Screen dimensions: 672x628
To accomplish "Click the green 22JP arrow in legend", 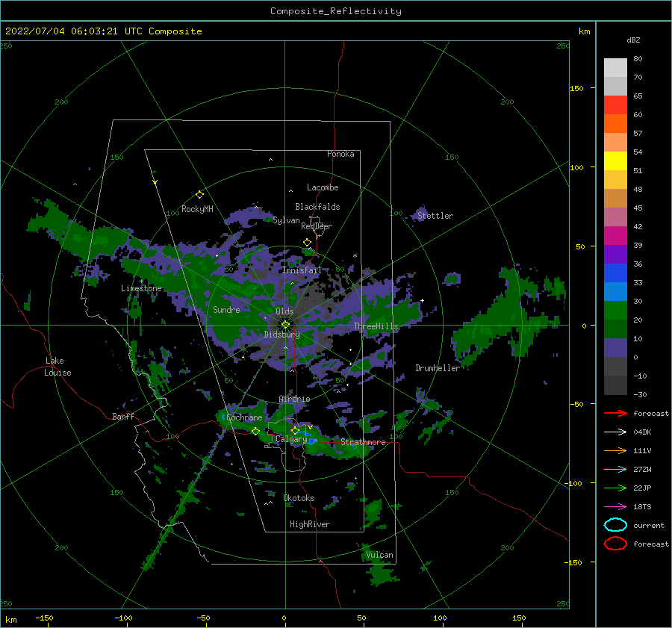I will pos(615,488).
